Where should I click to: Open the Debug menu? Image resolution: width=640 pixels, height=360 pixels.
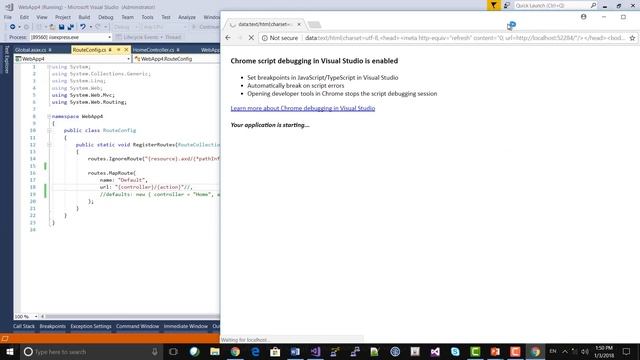coord(105,17)
